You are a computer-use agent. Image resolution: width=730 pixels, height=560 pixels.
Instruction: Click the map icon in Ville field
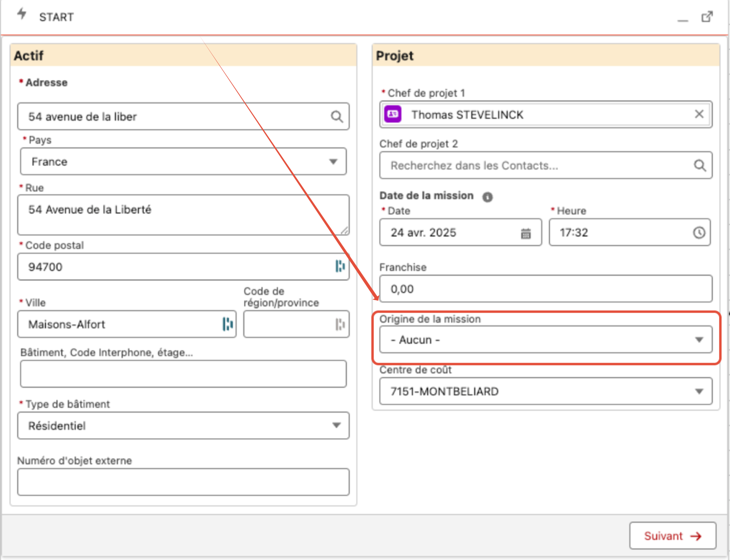(228, 324)
